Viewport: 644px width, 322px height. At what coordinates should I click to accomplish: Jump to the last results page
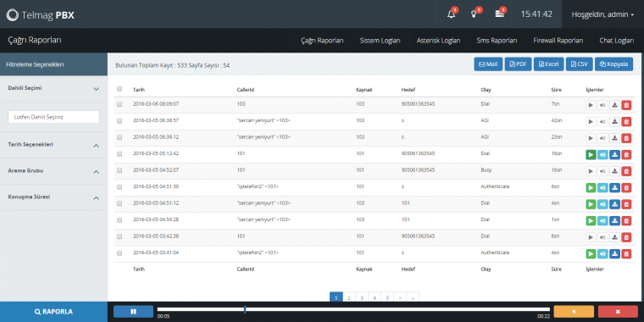(413, 297)
